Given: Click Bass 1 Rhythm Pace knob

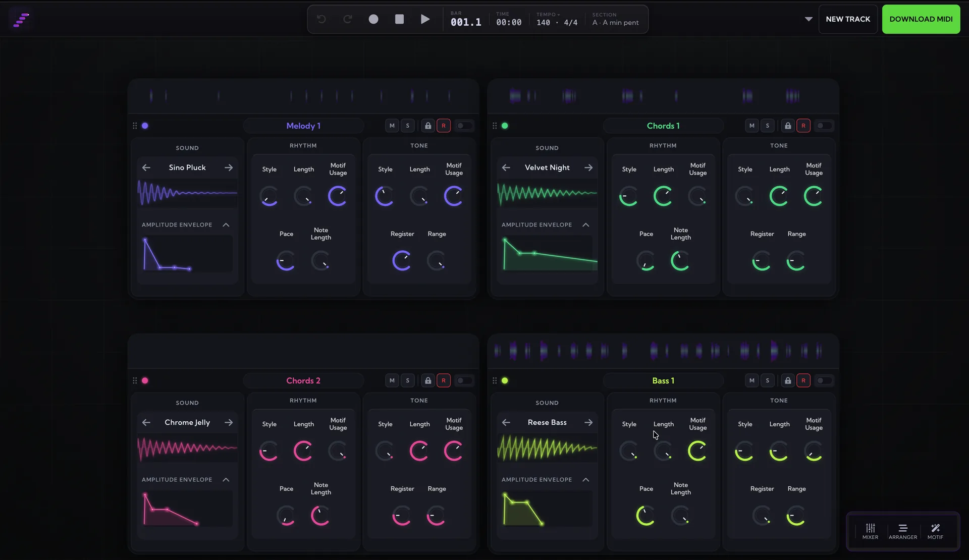Looking at the screenshot, I should (x=646, y=516).
